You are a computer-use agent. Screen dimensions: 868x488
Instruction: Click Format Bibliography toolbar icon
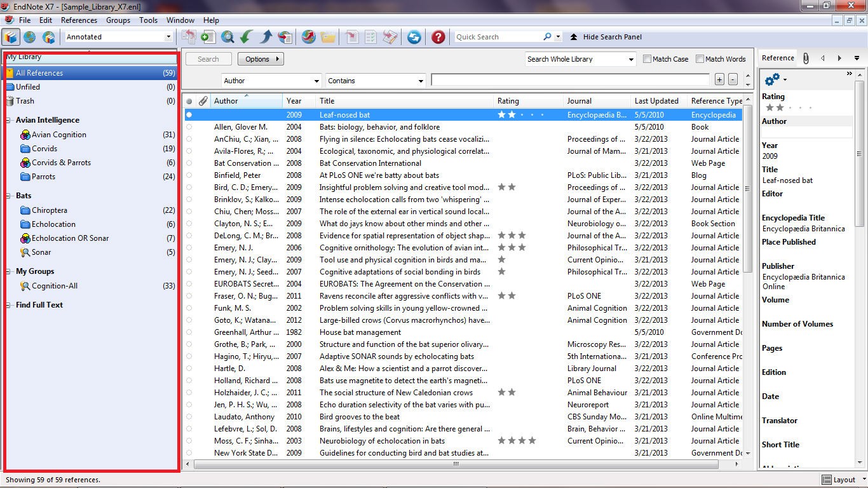pos(370,37)
